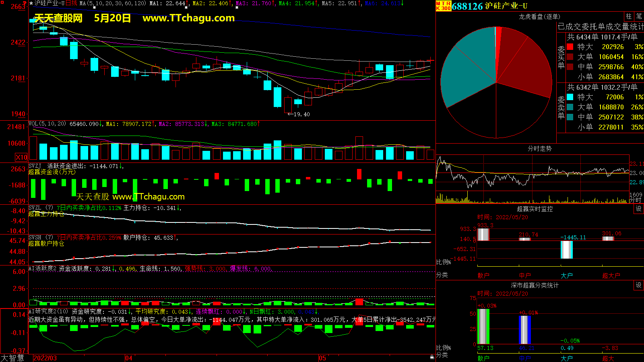This screenshot has width=644, height=362.
Task: Click the 分时走势 intraday chart title
Action: 539,149
